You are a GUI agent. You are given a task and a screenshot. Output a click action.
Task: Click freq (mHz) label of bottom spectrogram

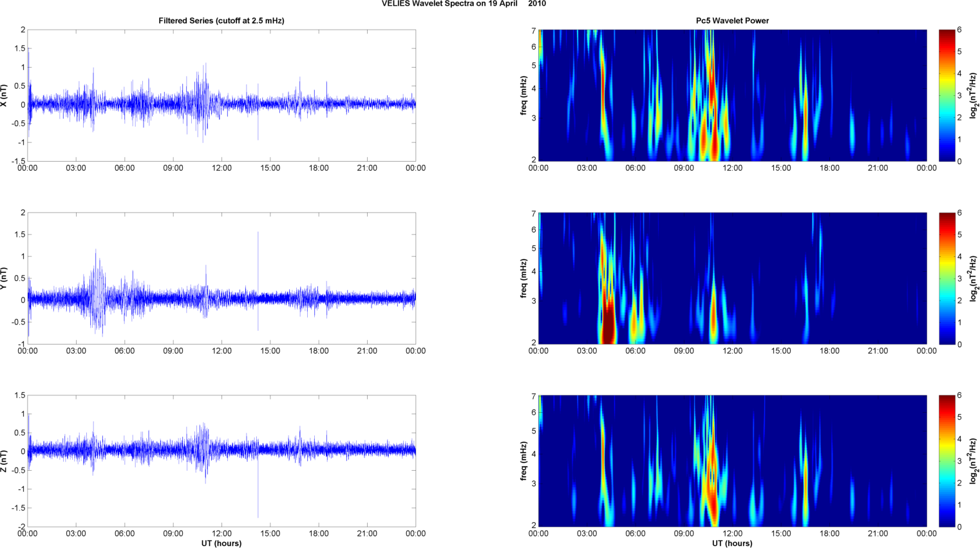[x=523, y=461]
